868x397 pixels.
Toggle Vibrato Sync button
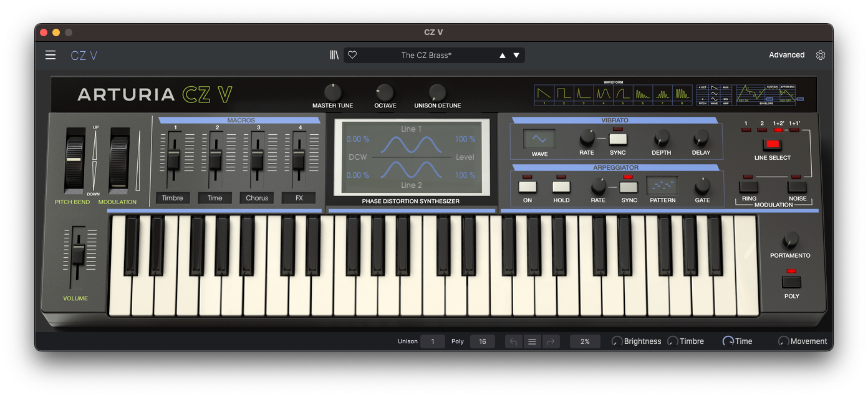pos(617,139)
